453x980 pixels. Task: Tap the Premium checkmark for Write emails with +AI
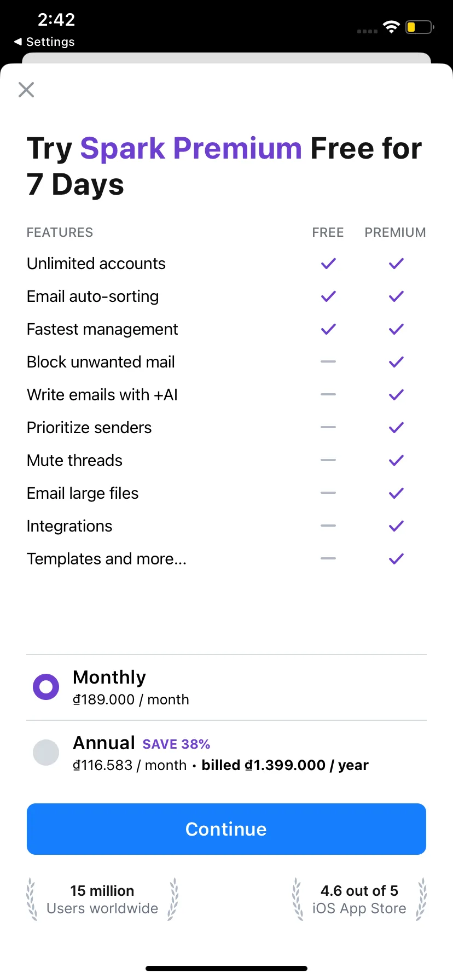[396, 395]
